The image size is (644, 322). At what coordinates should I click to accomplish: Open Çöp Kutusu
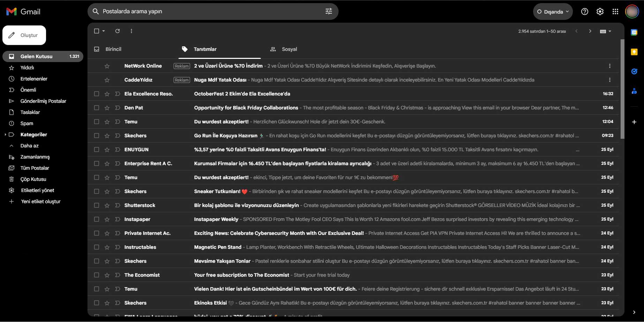pyautogui.click(x=33, y=179)
